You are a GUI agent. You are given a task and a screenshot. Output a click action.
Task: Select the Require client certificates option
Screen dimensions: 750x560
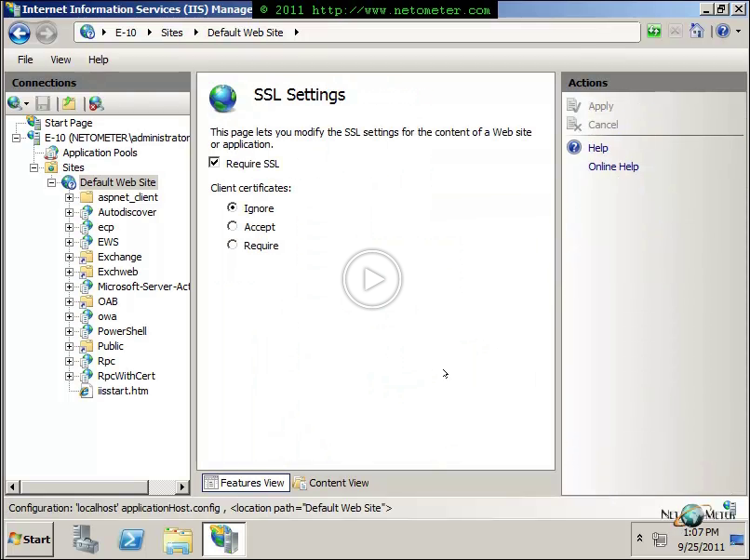pyautogui.click(x=233, y=246)
